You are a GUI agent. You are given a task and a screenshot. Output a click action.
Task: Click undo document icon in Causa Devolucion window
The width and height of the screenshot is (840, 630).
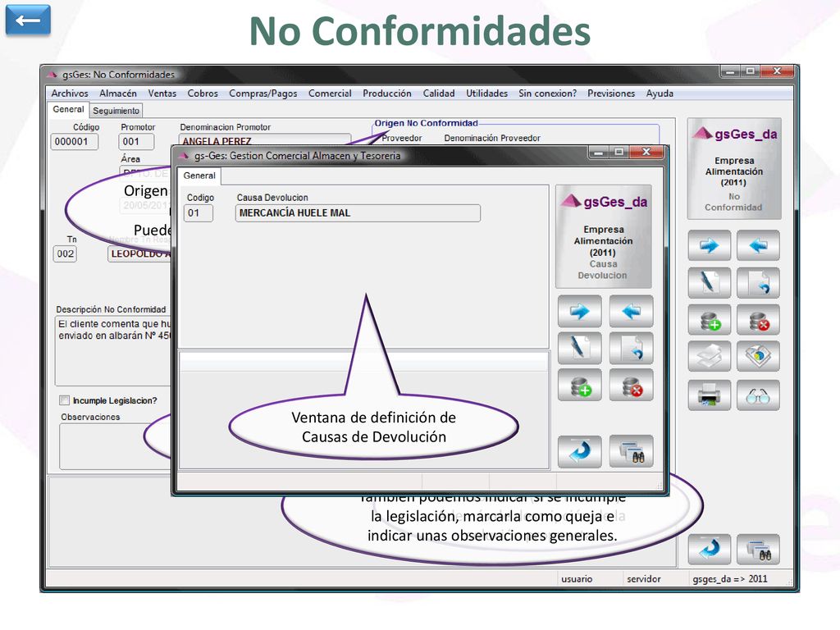click(x=631, y=348)
